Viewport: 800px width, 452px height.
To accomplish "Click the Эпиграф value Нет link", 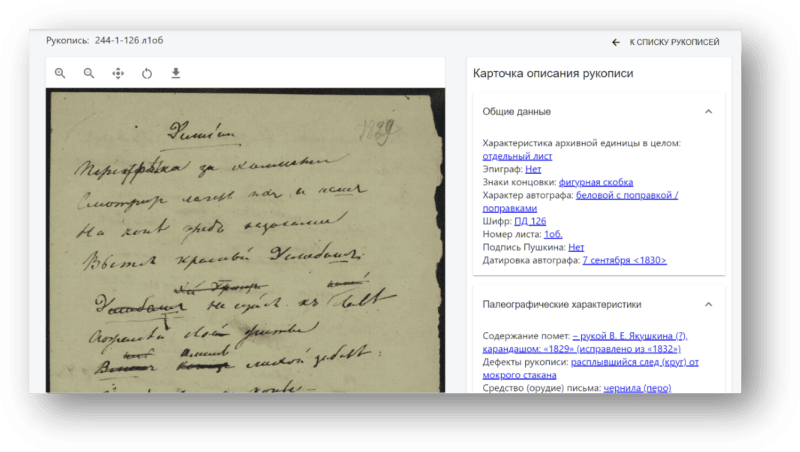I will click(x=533, y=169).
